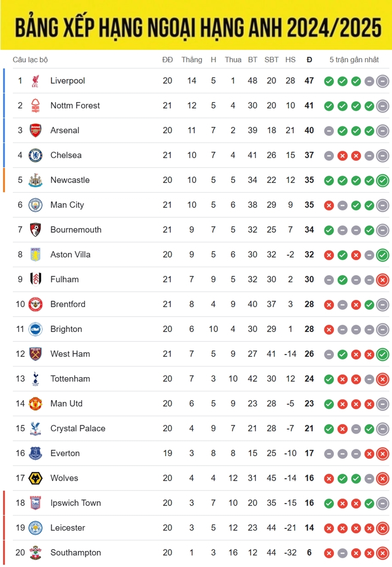The height and width of the screenshot is (567, 392).
Task: Click the Liverpool club crest
Action: click(35, 81)
